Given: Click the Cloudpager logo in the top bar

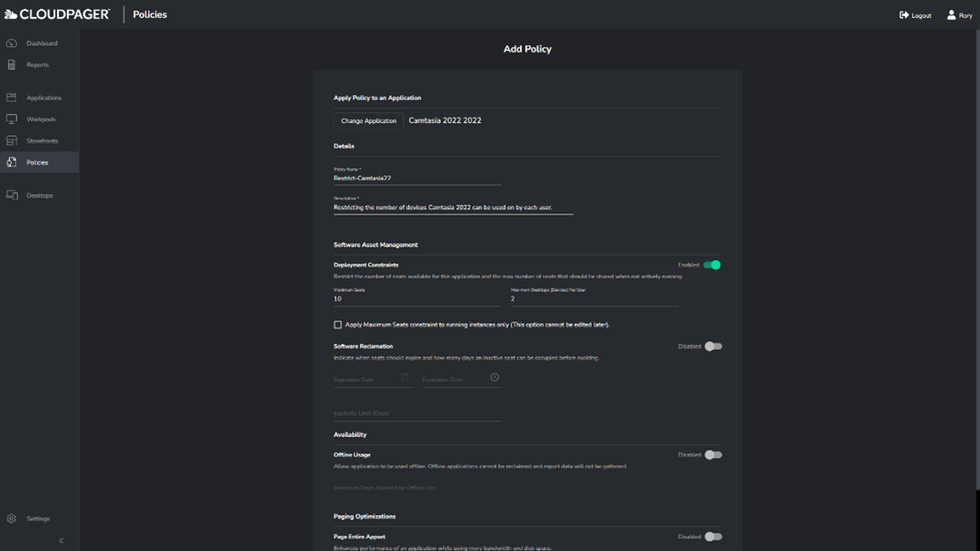Looking at the screenshot, I should [x=55, y=13].
